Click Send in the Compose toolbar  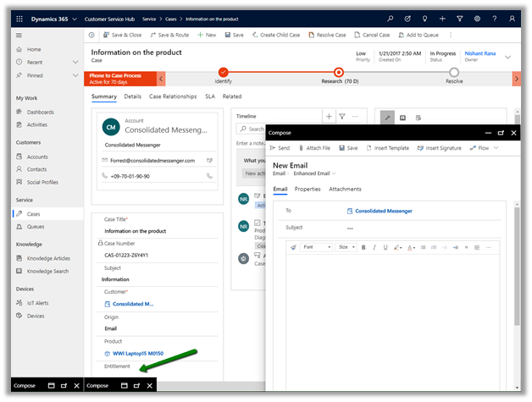point(279,148)
